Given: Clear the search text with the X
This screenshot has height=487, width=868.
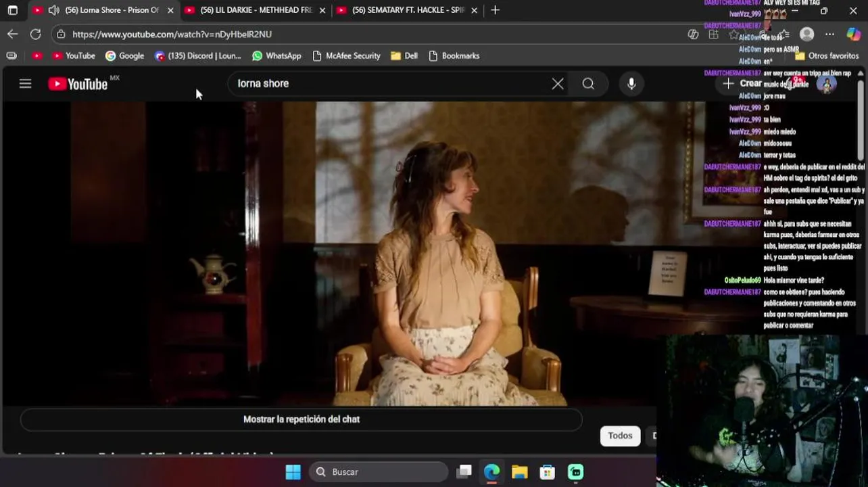Looking at the screenshot, I should [558, 84].
